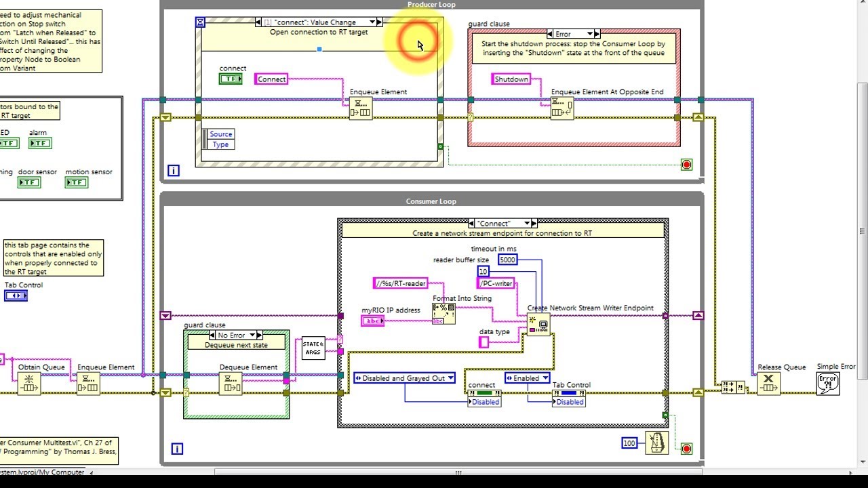Toggle the door sensor boolean terminal
The height and width of the screenshot is (488, 868).
click(28, 182)
